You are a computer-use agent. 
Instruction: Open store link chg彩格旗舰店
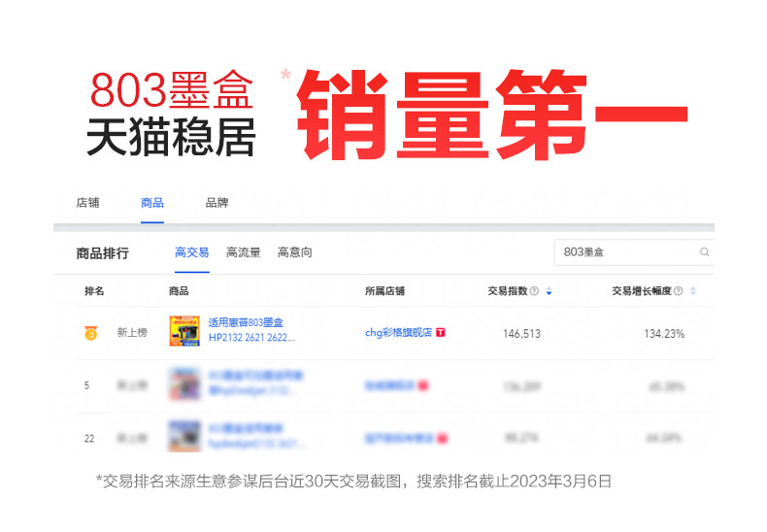(x=399, y=332)
